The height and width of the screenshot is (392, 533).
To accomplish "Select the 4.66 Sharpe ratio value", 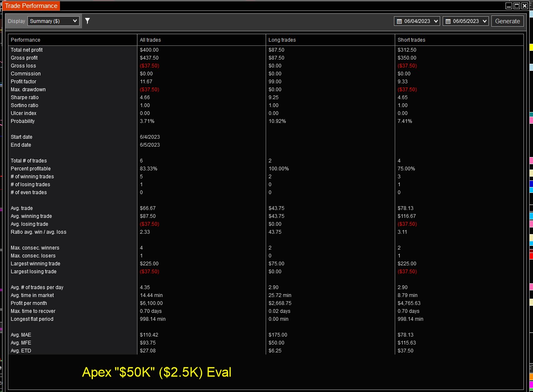I will (x=145, y=97).
